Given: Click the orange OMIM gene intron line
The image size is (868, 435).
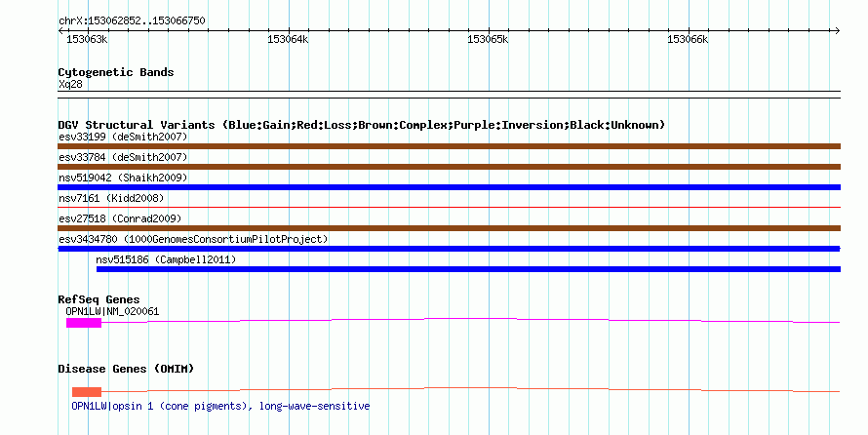Looking at the screenshot, I should click(x=470, y=389).
